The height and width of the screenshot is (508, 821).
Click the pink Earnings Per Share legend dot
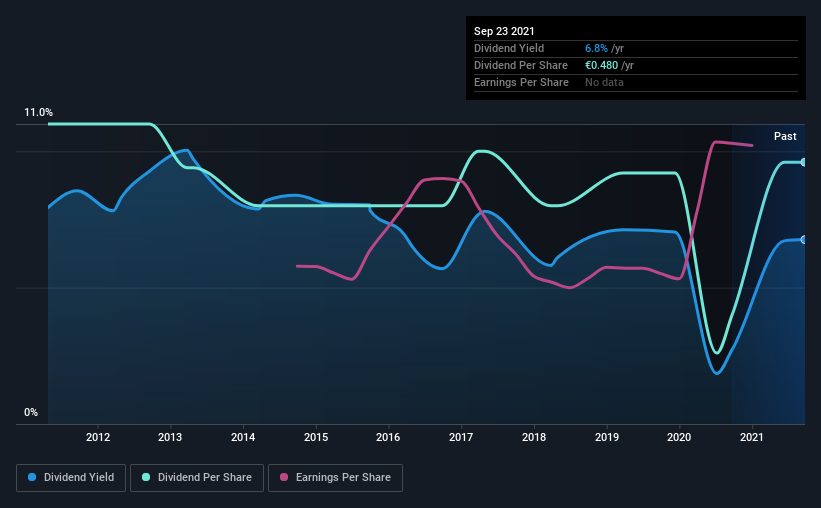pos(284,477)
